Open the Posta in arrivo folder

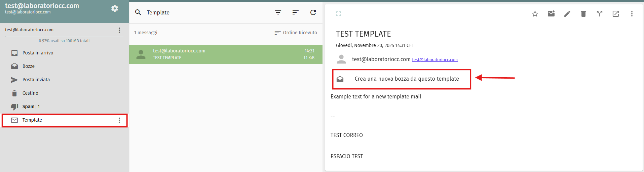tap(38, 53)
